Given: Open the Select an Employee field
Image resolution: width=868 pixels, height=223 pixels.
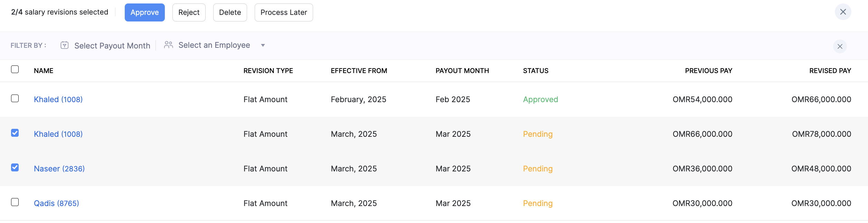Looking at the screenshot, I should coord(214,45).
